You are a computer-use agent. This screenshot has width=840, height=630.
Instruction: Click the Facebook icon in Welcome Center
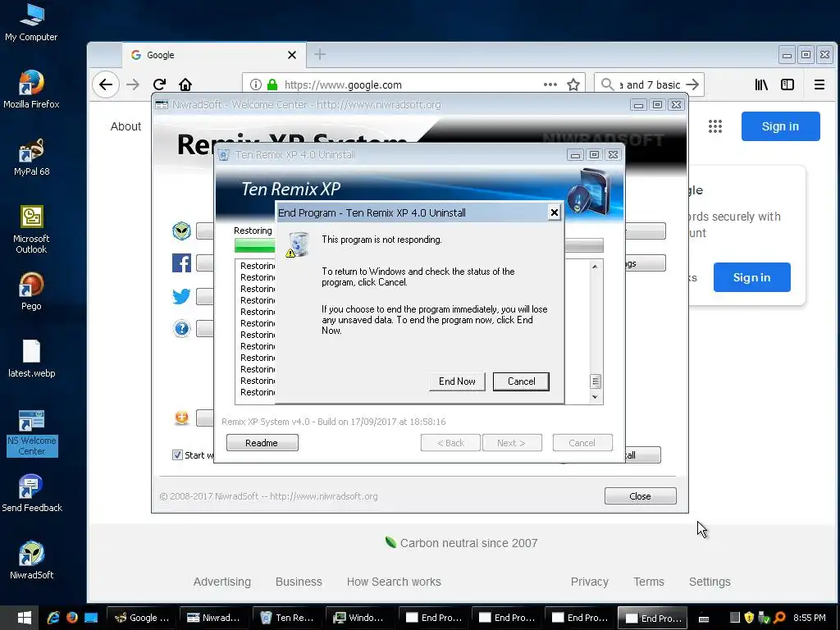pyautogui.click(x=181, y=263)
